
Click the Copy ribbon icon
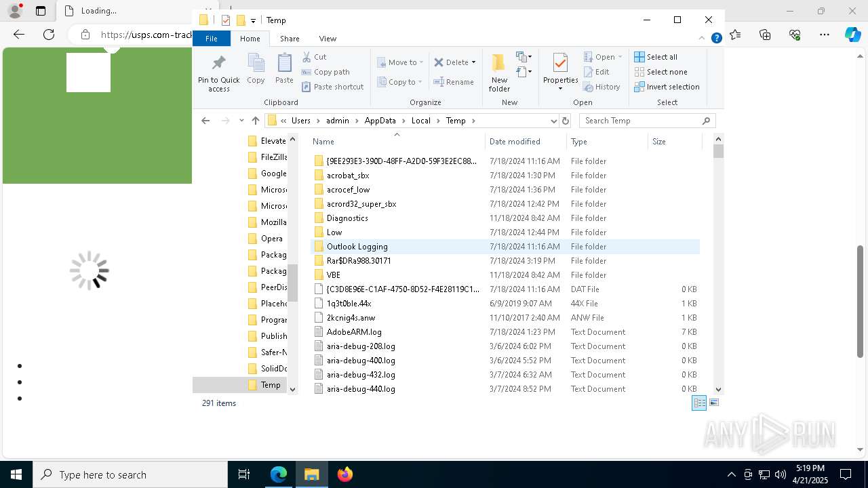click(x=256, y=68)
